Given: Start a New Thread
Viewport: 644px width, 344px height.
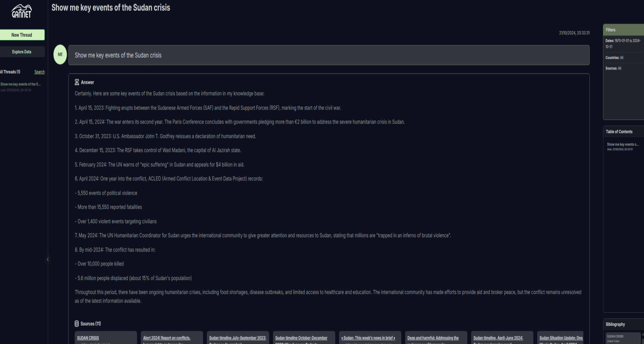Looking at the screenshot, I should pyautogui.click(x=22, y=35).
